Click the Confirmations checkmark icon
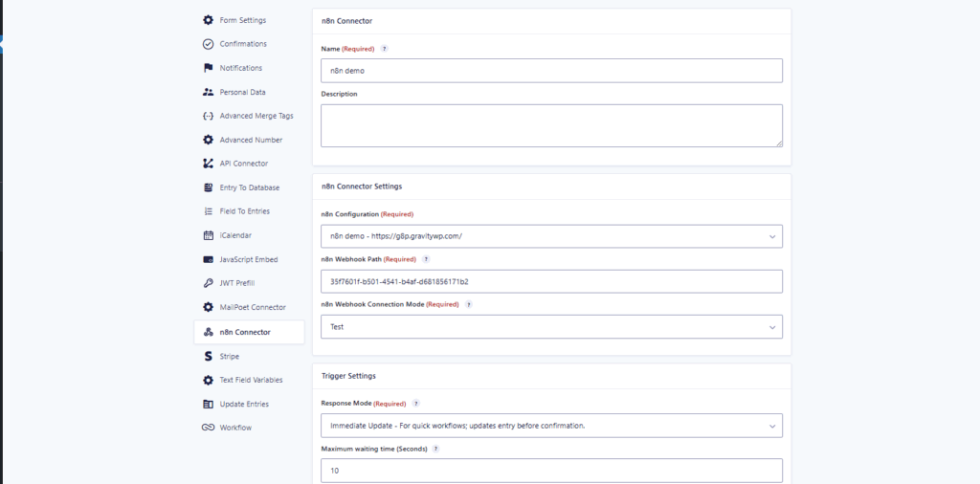The image size is (980, 484). (209, 44)
